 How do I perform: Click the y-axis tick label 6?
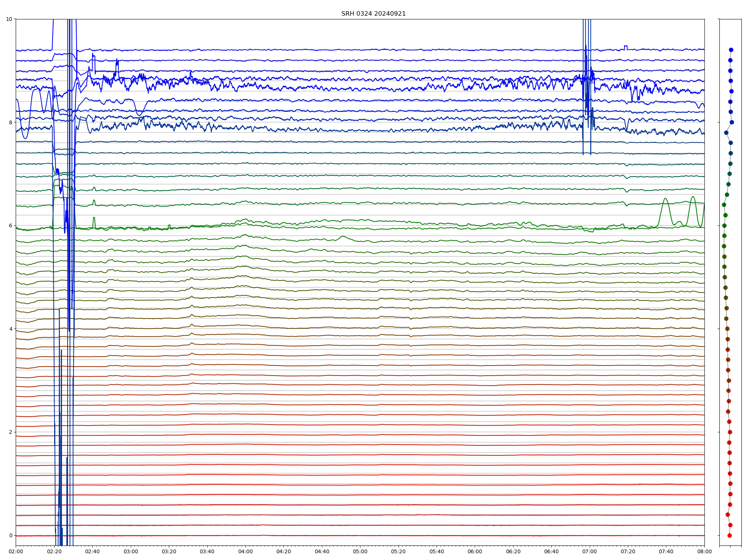click(x=10, y=225)
